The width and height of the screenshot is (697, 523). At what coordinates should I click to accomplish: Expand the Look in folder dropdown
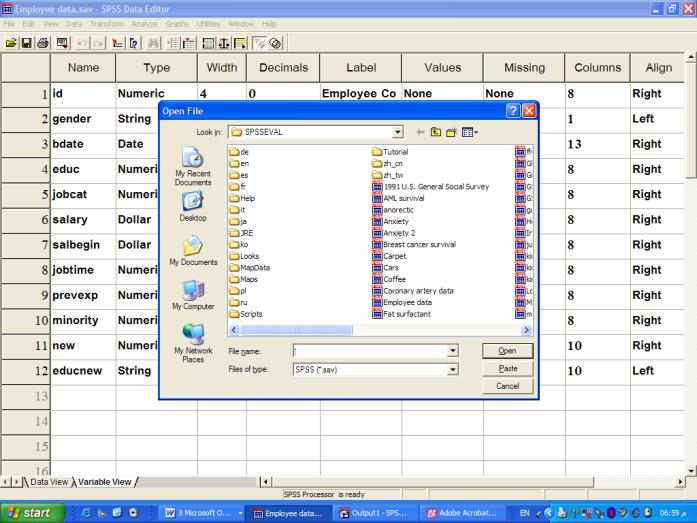click(397, 132)
